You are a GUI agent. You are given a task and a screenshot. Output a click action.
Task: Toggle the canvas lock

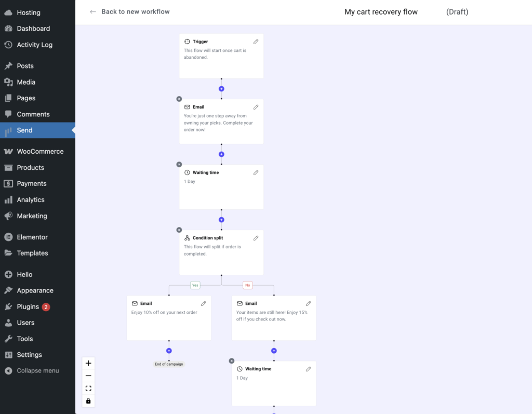(x=88, y=401)
